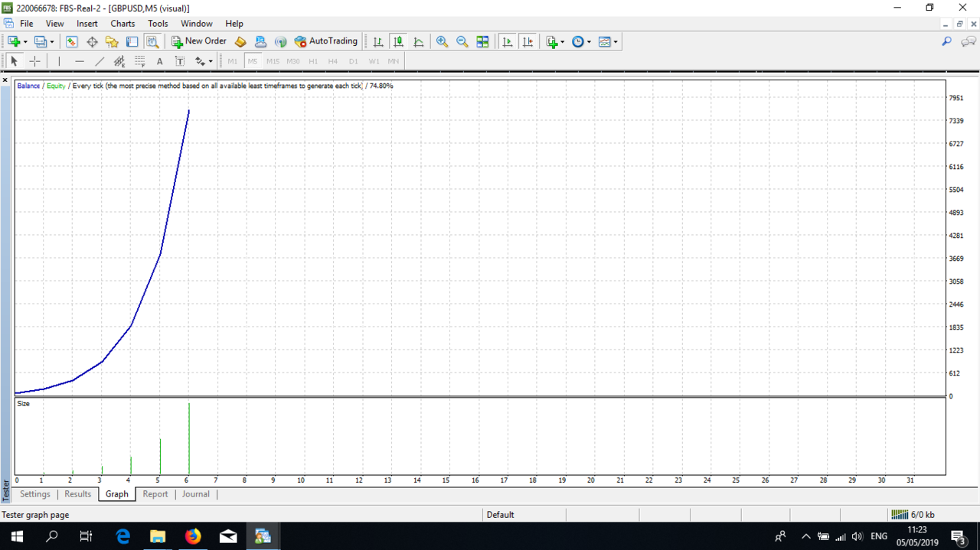Click the New Chart icon
Image resolution: width=980 pixels, height=550 pixels.
click(14, 41)
